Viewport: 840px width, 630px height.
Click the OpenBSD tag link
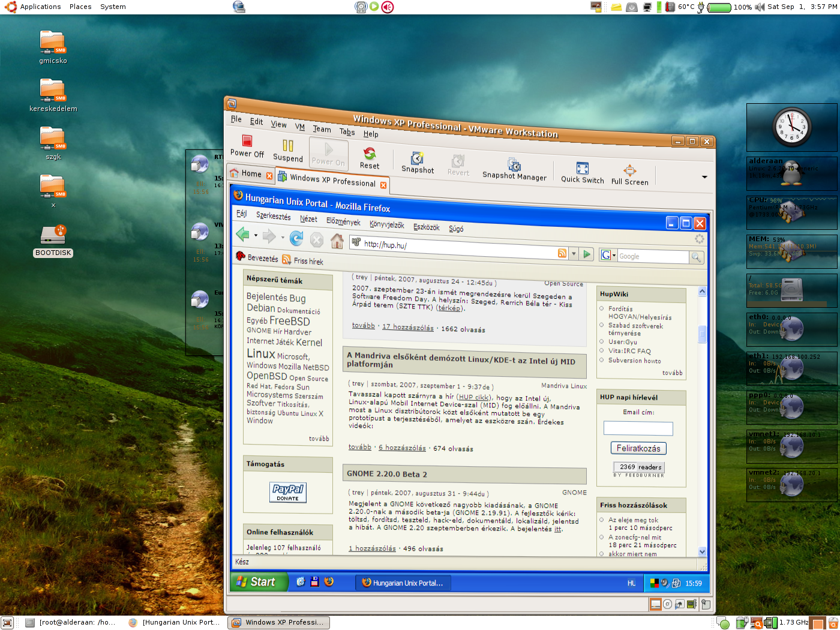tap(266, 376)
